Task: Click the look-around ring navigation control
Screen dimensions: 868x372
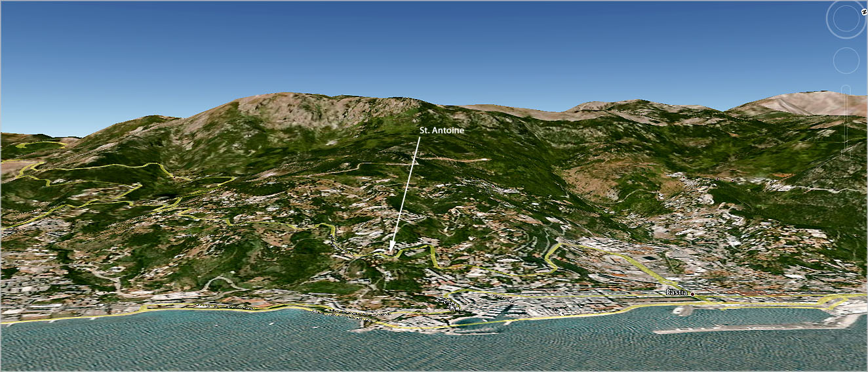Action: pyautogui.click(x=846, y=19)
